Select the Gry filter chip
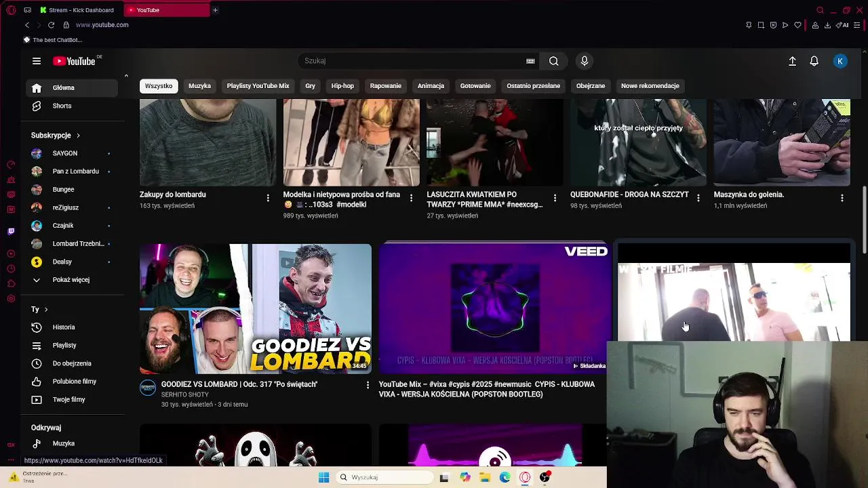868x488 pixels. tap(310, 86)
